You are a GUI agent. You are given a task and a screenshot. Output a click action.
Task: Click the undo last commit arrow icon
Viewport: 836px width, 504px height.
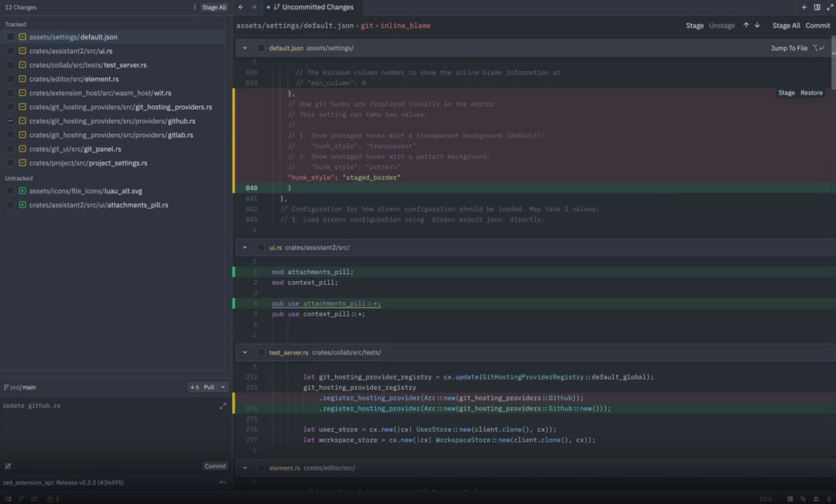[x=223, y=482]
